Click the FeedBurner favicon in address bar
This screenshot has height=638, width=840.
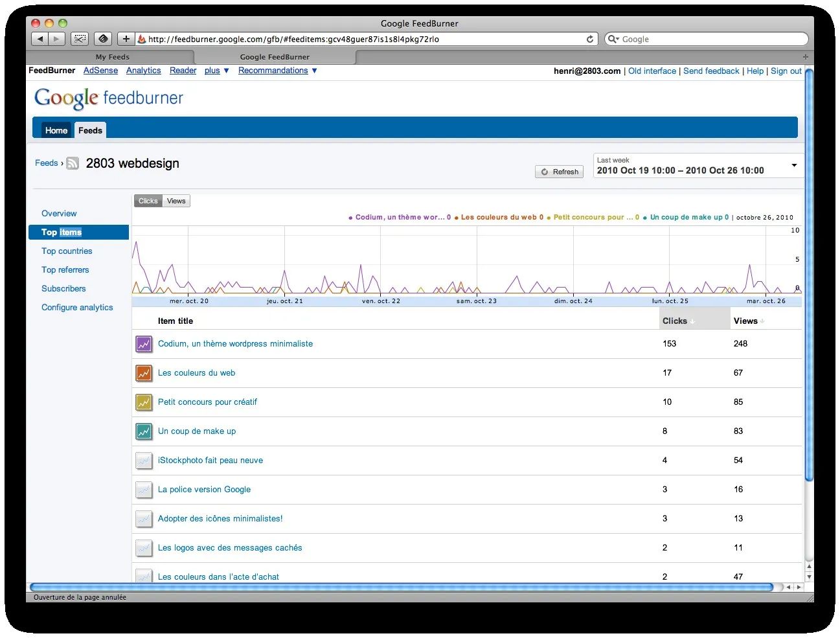click(x=142, y=39)
